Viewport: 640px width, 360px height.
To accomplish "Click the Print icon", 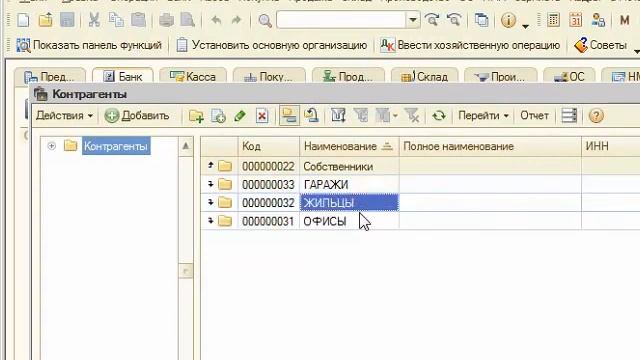I will coord(166,20).
